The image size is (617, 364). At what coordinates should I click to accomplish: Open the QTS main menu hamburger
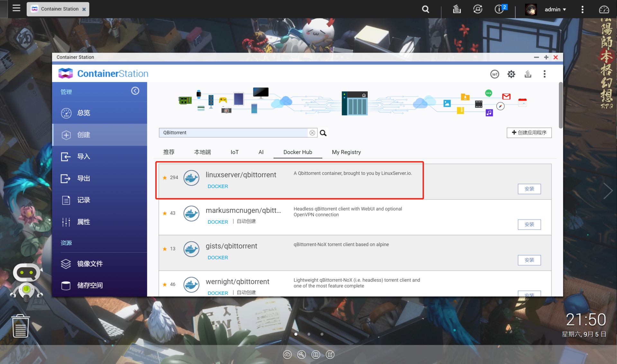pos(16,8)
